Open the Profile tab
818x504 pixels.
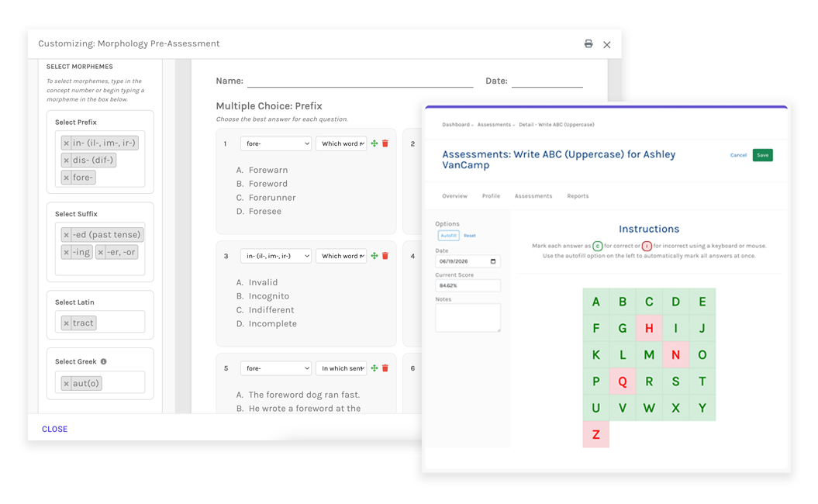(x=491, y=196)
